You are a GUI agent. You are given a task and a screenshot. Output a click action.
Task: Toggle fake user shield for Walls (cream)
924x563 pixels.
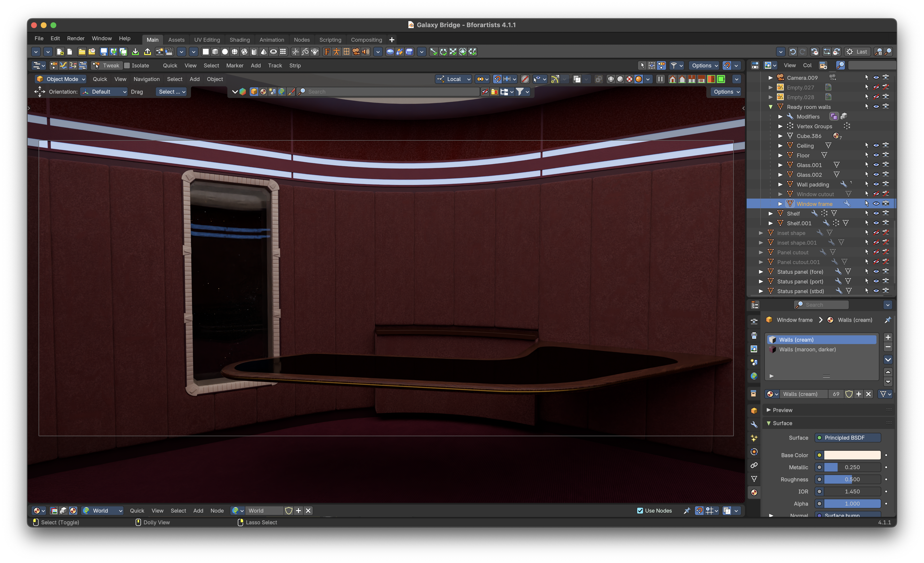click(849, 394)
